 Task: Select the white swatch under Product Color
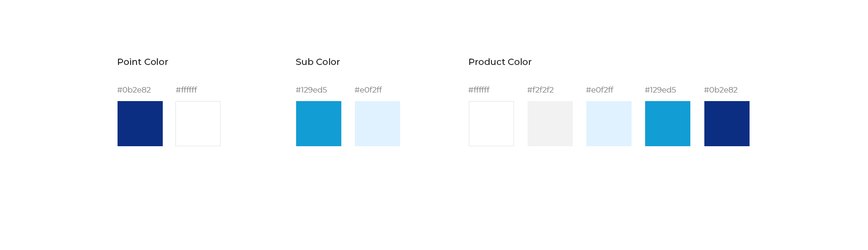click(491, 124)
